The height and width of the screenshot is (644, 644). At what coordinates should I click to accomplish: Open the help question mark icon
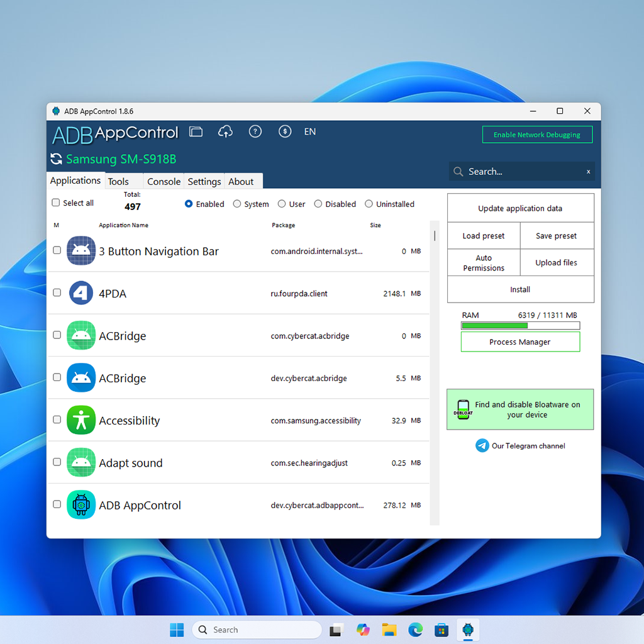point(255,131)
